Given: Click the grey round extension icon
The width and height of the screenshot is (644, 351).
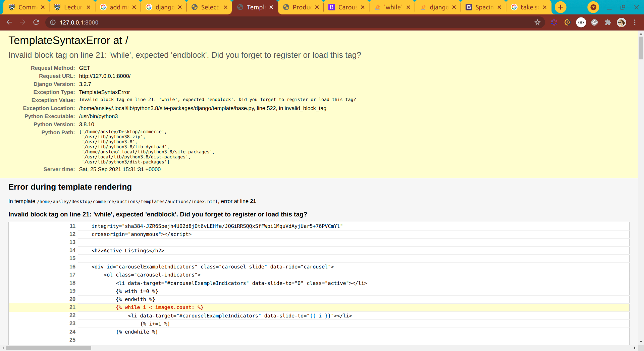Looking at the screenshot, I should [x=594, y=22].
